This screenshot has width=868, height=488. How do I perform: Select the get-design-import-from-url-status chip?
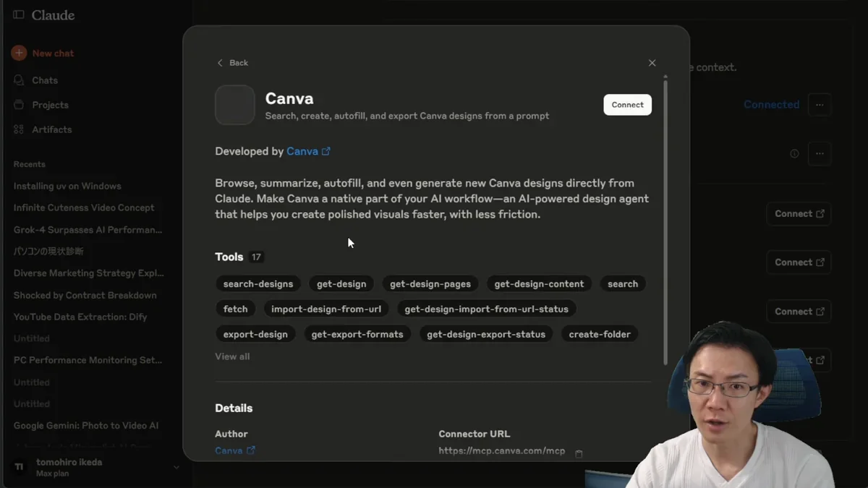pyautogui.click(x=486, y=309)
